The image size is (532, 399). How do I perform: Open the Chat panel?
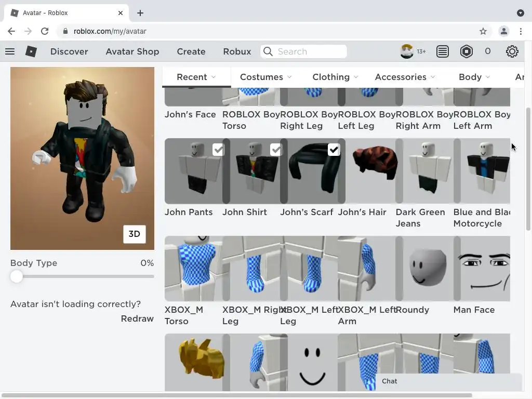coord(448,381)
